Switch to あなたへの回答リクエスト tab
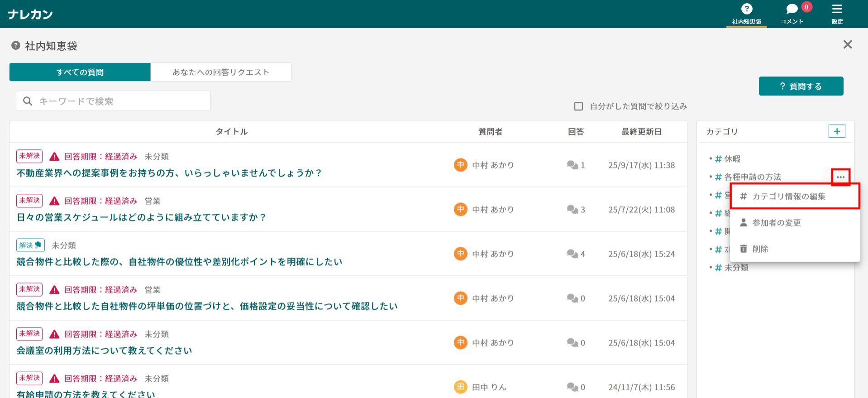The width and height of the screenshot is (868, 398). [x=221, y=72]
